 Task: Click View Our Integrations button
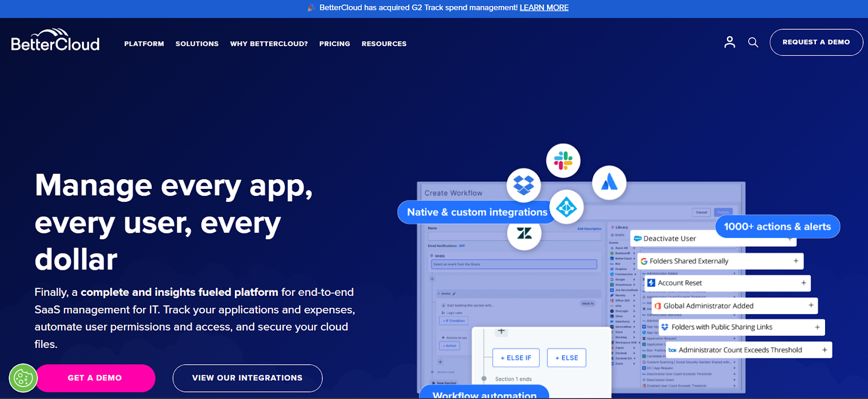(247, 378)
